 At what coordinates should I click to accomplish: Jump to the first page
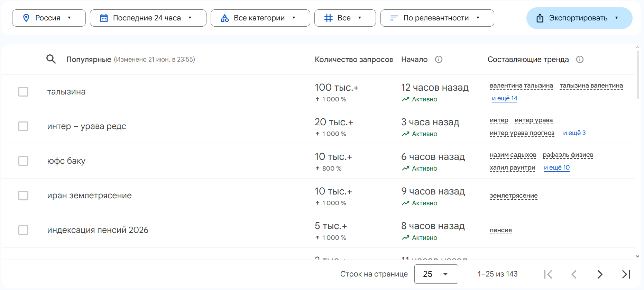[548, 274]
